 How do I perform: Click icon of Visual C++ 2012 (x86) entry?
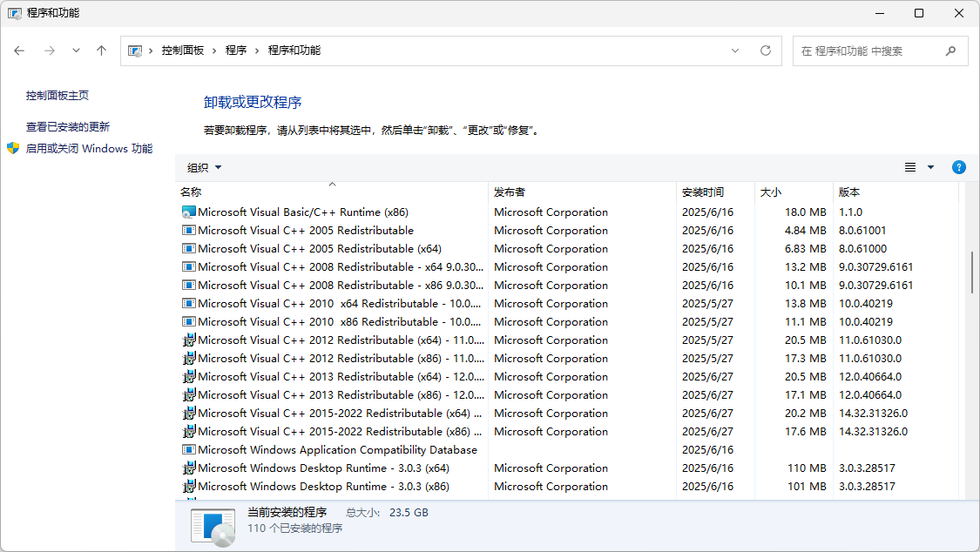(x=189, y=359)
